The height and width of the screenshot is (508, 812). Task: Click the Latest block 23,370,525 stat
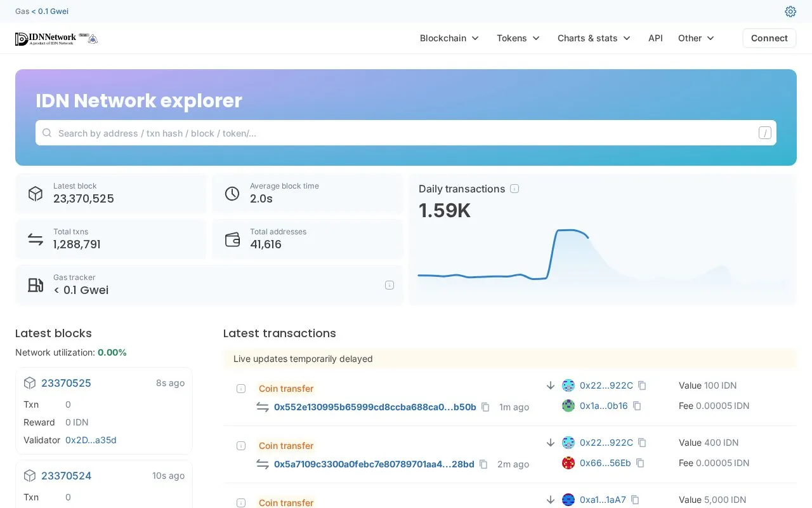pyautogui.click(x=111, y=194)
